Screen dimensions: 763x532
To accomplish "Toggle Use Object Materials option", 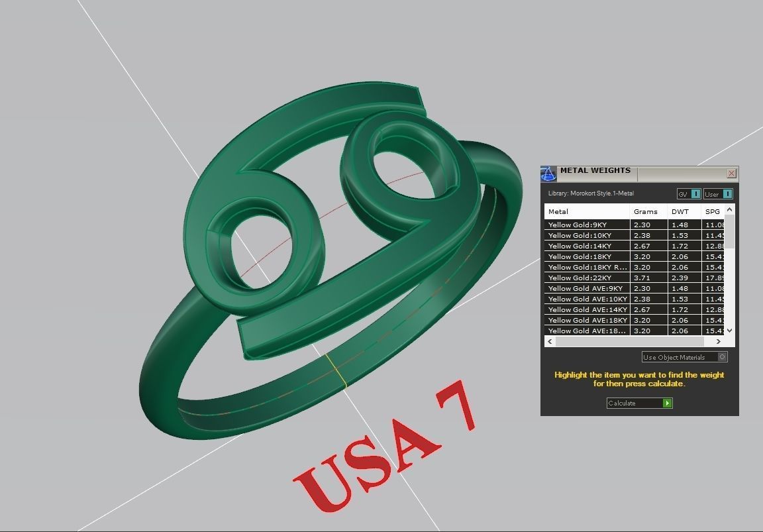I will (x=684, y=357).
